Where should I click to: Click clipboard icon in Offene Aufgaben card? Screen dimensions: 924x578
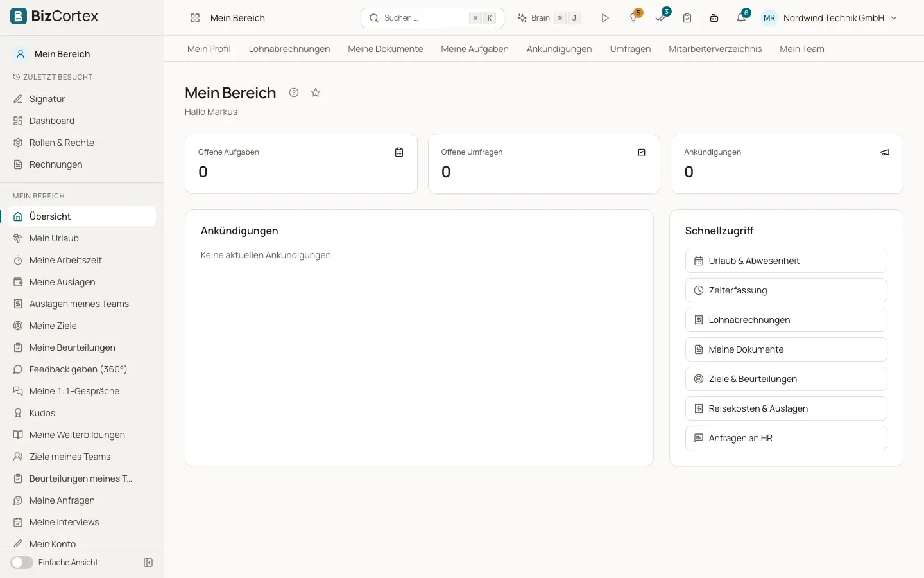coord(399,152)
